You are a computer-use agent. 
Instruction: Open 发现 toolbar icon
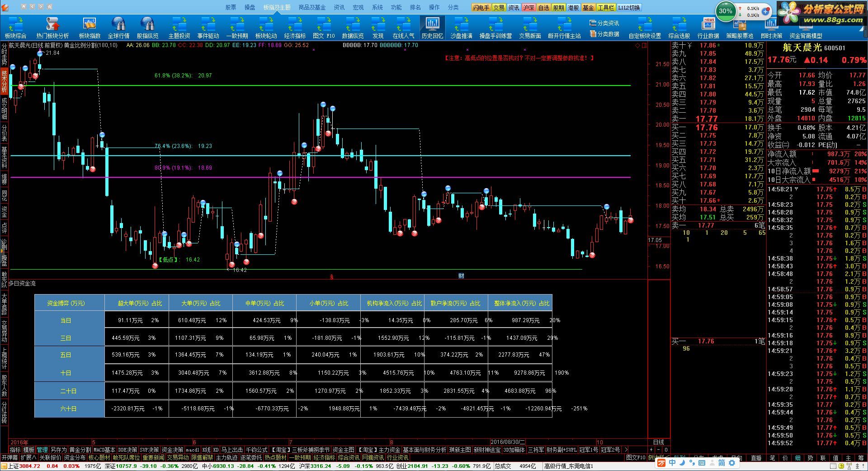378,28
